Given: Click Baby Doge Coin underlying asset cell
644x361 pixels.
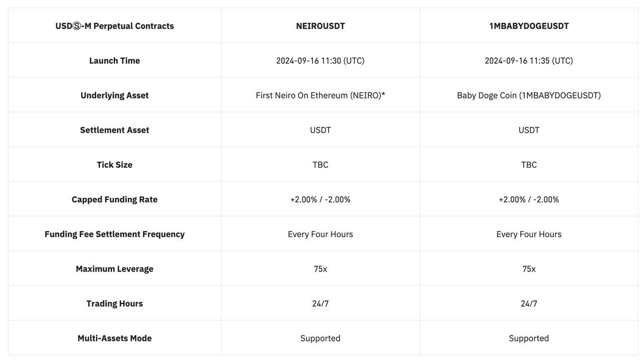Looking at the screenshot, I should click(529, 95).
